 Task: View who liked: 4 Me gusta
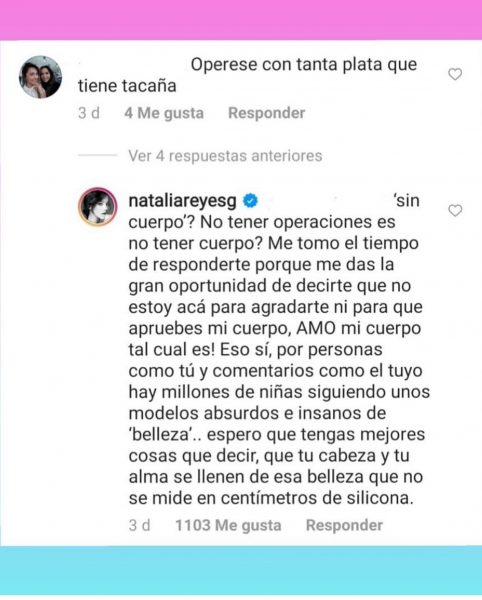tap(164, 113)
